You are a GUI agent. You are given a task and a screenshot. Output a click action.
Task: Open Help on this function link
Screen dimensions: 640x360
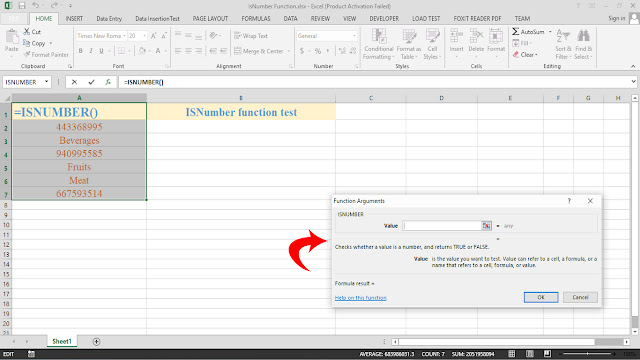coord(360,298)
